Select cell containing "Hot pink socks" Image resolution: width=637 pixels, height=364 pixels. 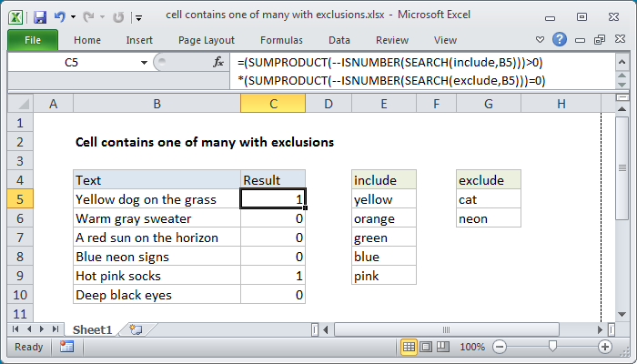tap(157, 276)
